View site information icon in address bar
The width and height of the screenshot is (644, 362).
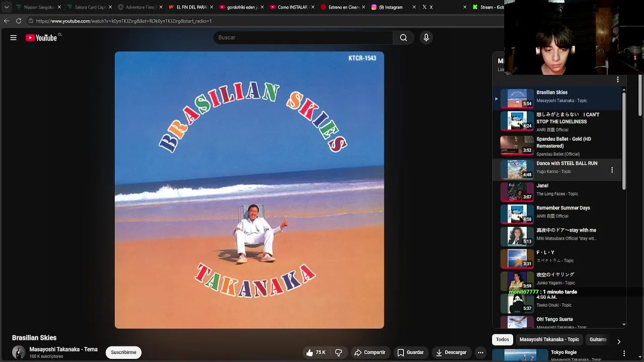pyautogui.click(x=31, y=21)
